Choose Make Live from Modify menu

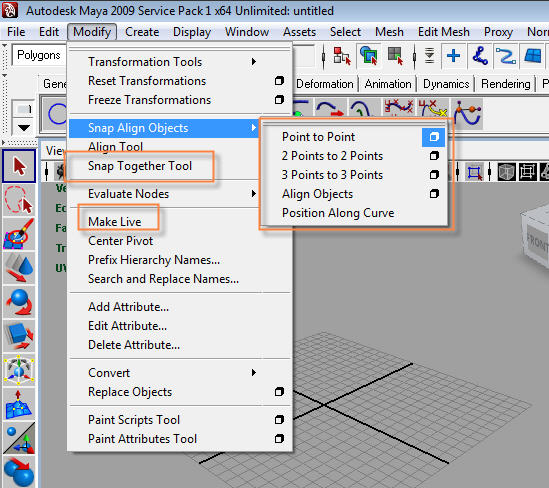coord(115,222)
